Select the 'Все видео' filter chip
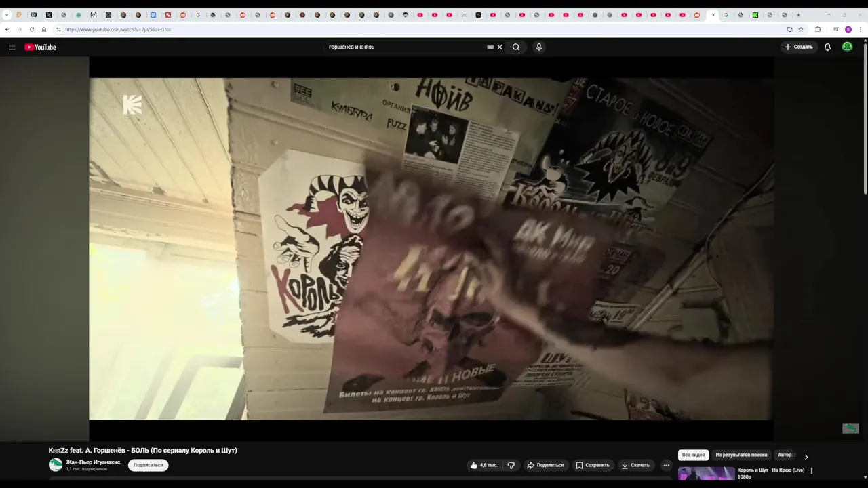The width and height of the screenshot is (868, 488). tap(694, 455)
